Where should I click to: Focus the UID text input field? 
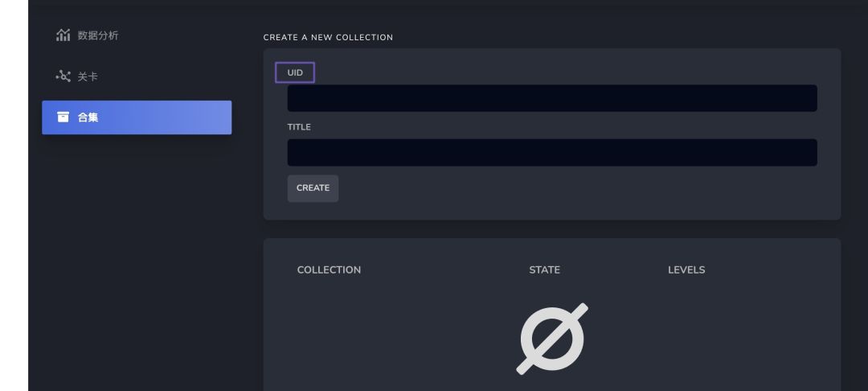pos(552,98)
